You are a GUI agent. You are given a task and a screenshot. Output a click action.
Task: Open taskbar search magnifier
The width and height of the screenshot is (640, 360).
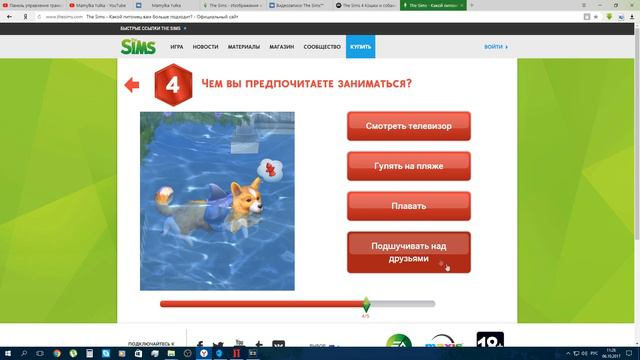tap(24, 353)
